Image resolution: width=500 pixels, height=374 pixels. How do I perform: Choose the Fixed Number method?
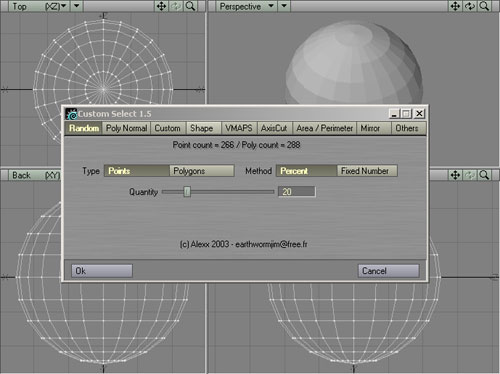pyautogui.click(x=367, y=171)
